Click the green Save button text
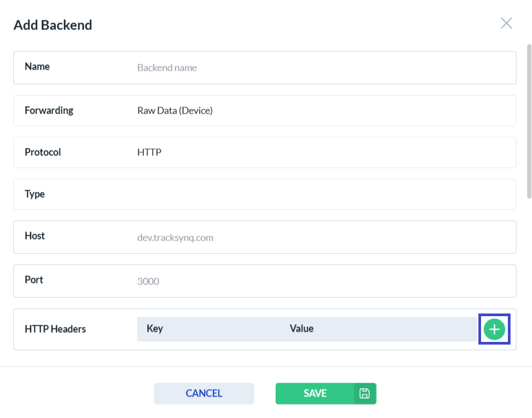 315,393
